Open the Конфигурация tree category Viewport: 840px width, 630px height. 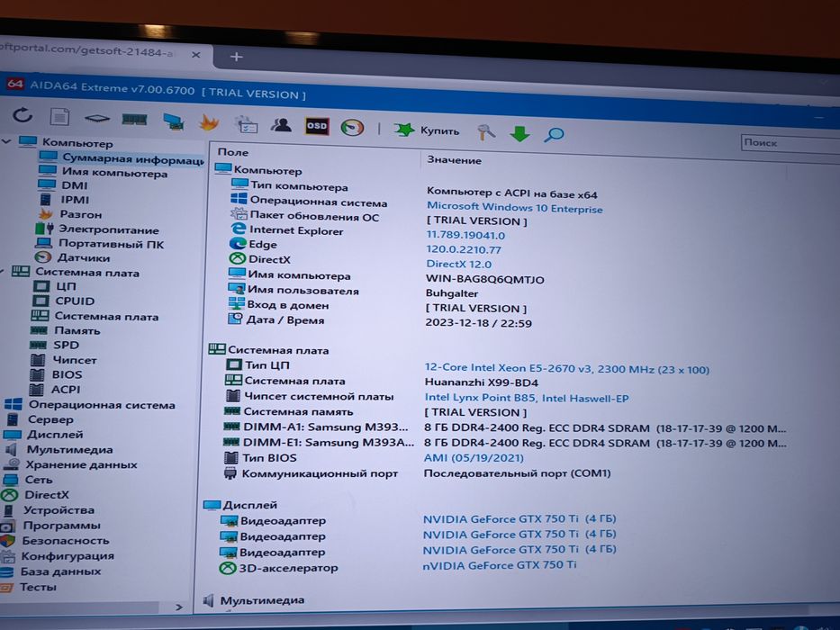[x=58, y=556]
